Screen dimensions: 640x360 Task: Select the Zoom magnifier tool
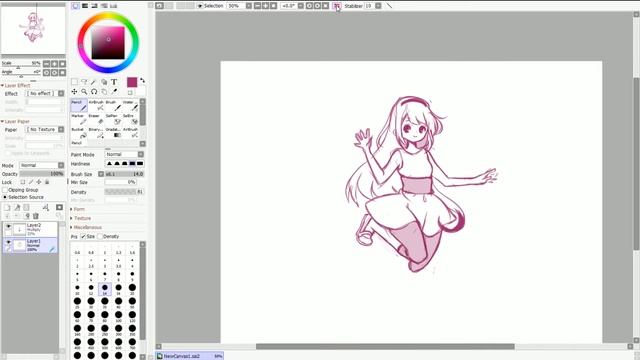(84, 92)
